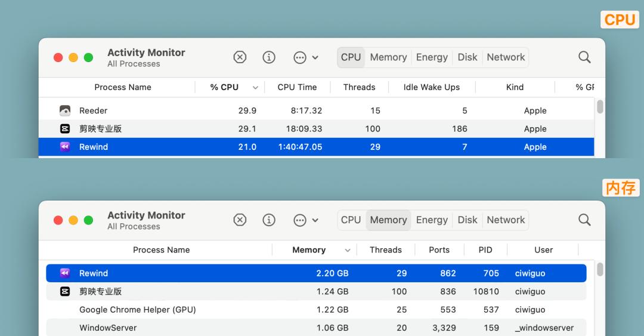Click stop process icon in CPU window
Screen dimensions: 644x336
point(240,57)
